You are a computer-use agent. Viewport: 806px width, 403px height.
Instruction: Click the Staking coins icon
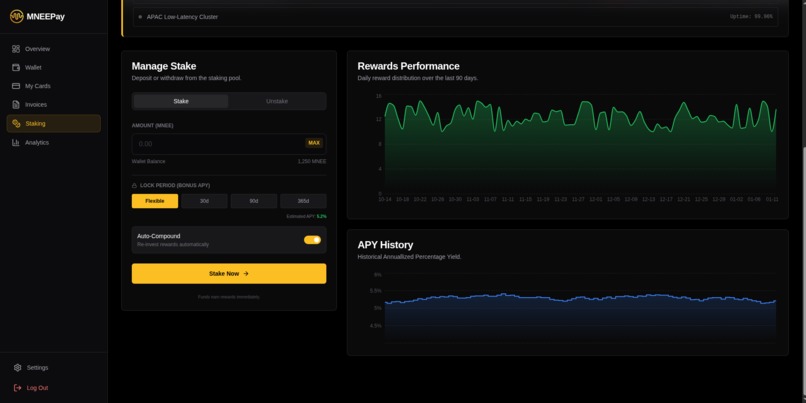tap(16, 123)
